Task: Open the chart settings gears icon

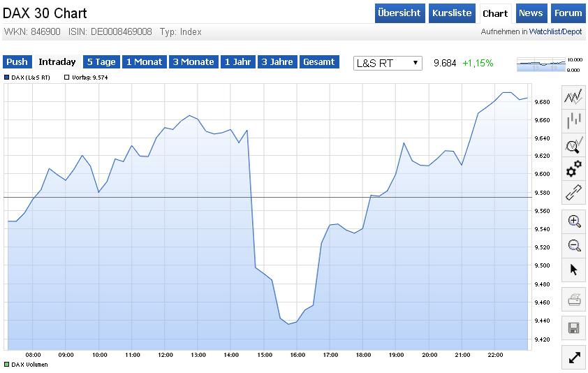Action: point(573,169)
